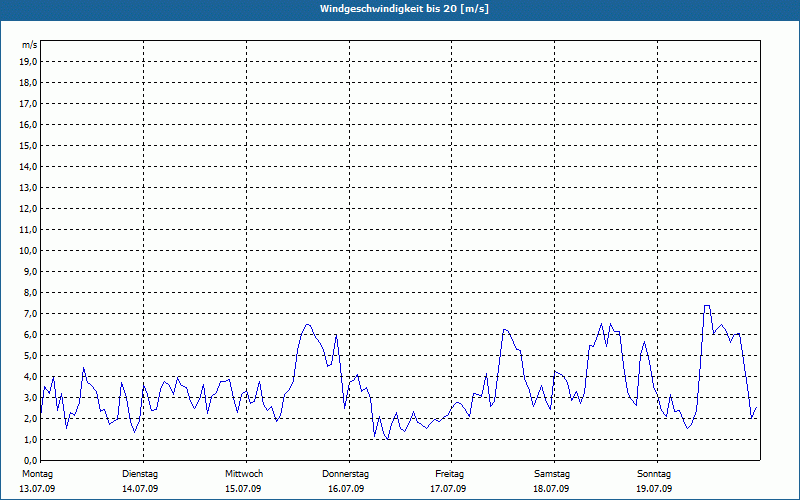Click the 6.5 m/s peak on Mittwoch
Image resolution: width=800 pixels, height=500 pixels.
click(x=307, y=324)
